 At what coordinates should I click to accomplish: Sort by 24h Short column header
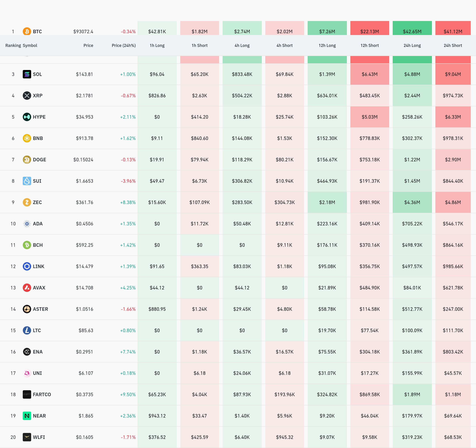pyautogui.click(x=453, y=45)
